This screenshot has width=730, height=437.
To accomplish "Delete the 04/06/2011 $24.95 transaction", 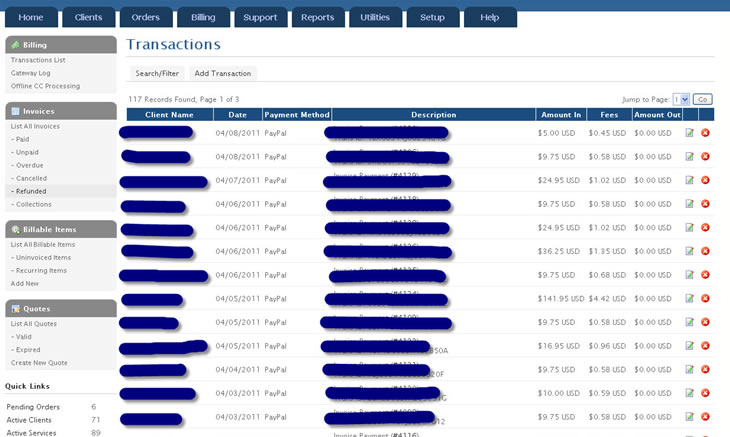I will 705,227.
